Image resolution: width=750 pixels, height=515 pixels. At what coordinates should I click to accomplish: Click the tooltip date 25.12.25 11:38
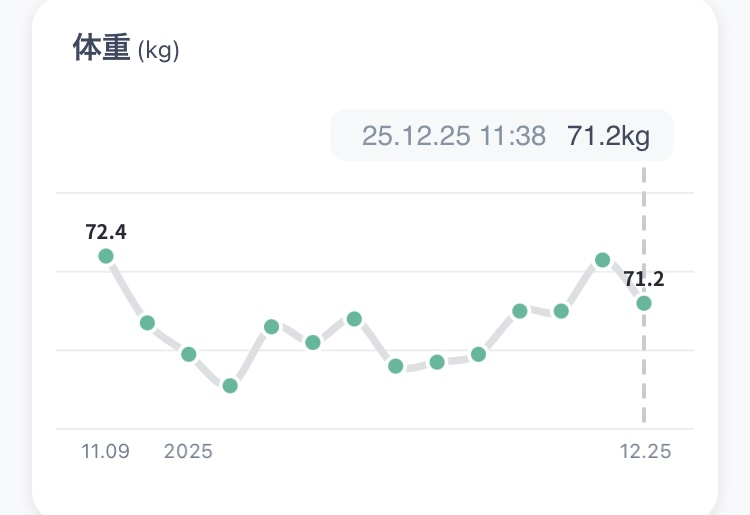[454, 136]
